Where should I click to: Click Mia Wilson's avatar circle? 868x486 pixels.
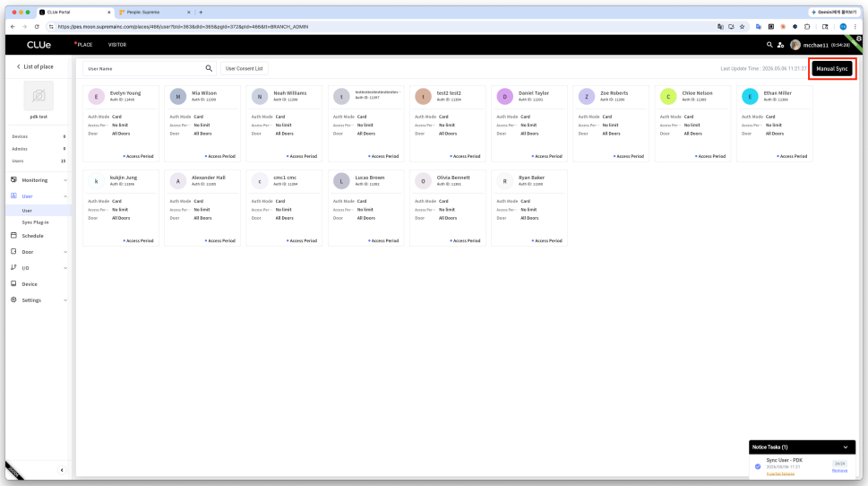tap(177, 97)
